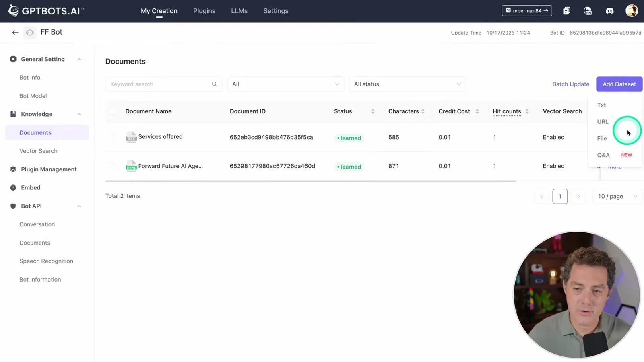The image size is (644, 362).
Task: Check the Forward Future AI Age row checkbox
Action: [112, 166]
